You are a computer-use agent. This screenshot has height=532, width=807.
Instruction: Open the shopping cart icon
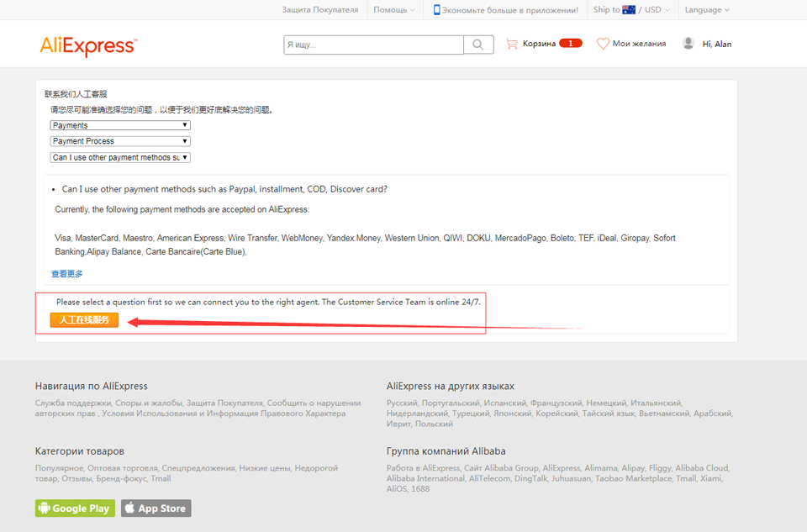[x=512, y=44]
